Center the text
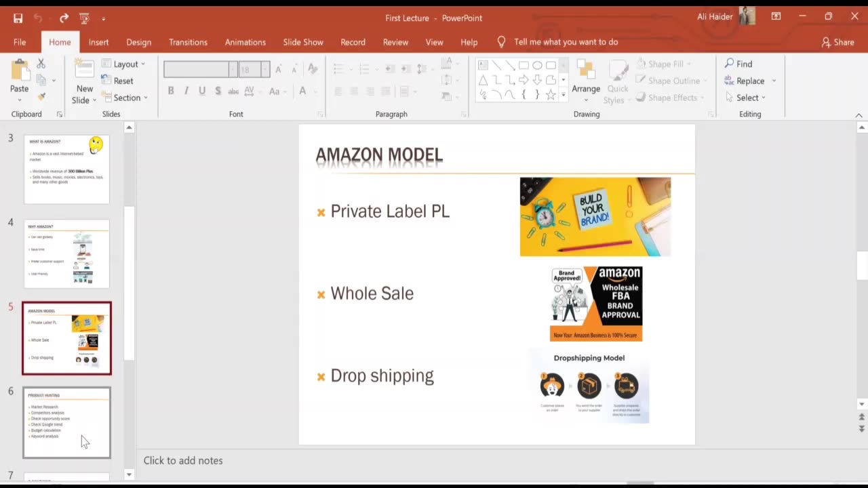 coord(354,91)
